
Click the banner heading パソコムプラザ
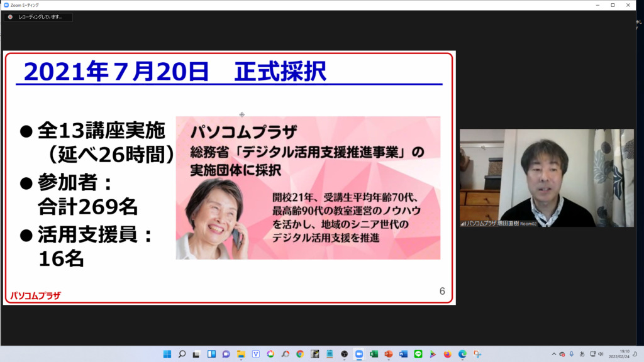[x=243, y=132]
